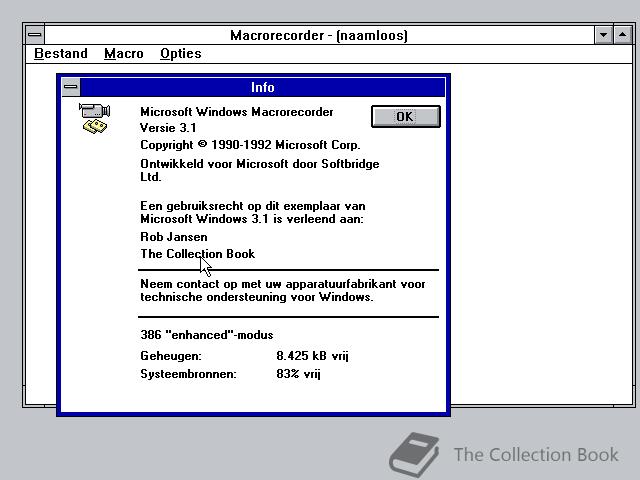
Task: Click the '386 "enhanced"-modus' text
Action: (x=207, y=335)
